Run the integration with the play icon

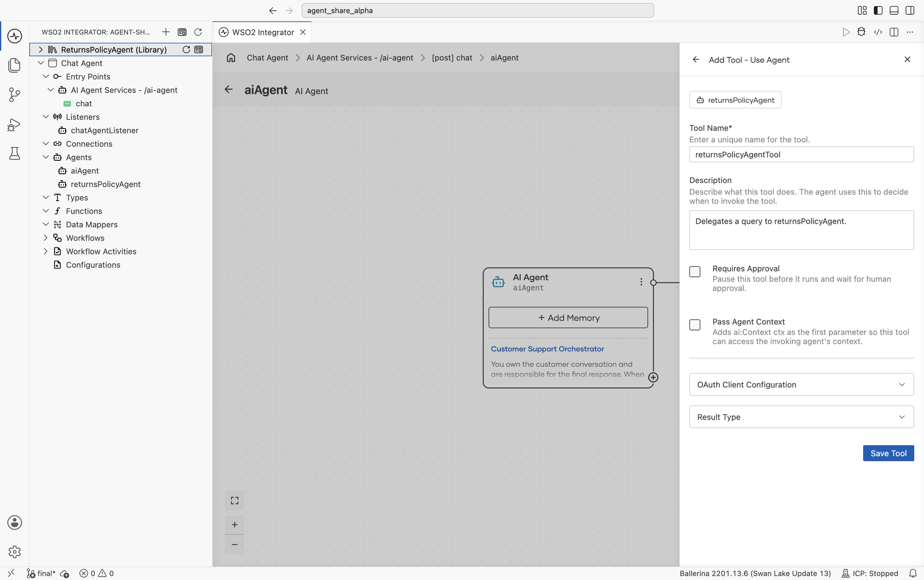[846, 32]
